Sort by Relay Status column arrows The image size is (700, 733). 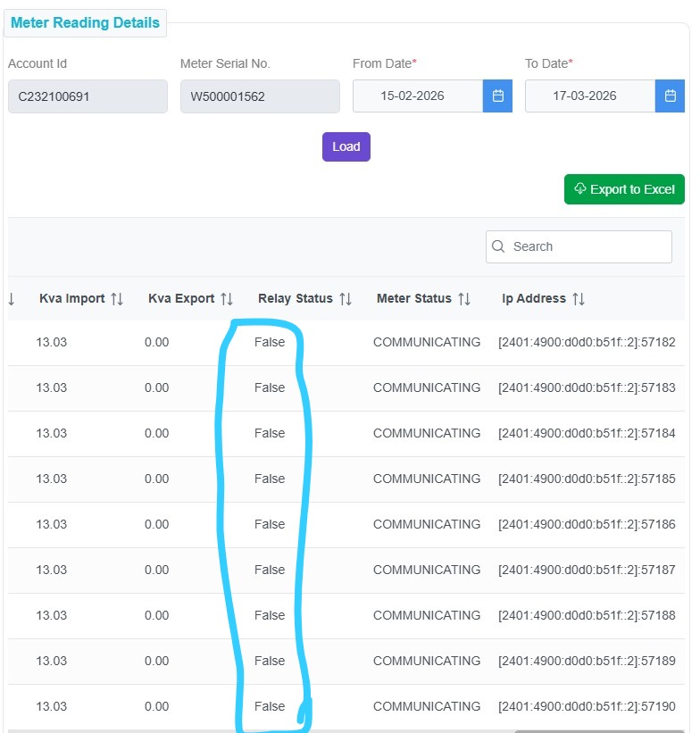pyautogui.click(x=346, y=299)
